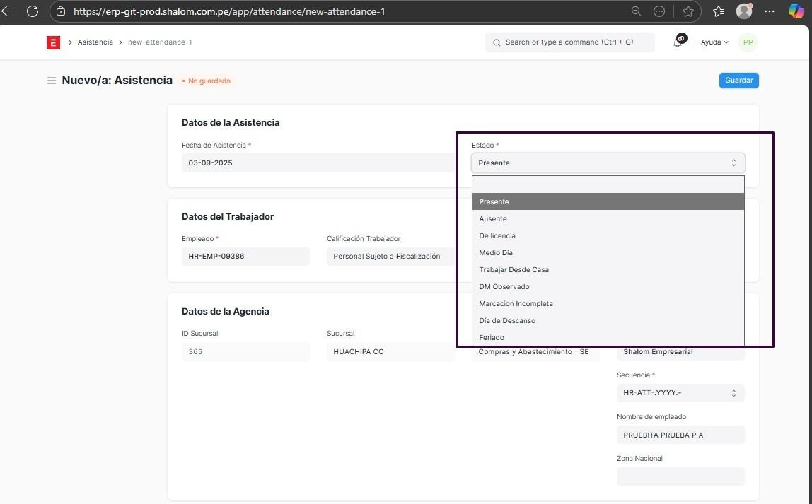Viewport: 812px width, 504px height.
Task: Select Ausente from the status list
Action: 493,218
